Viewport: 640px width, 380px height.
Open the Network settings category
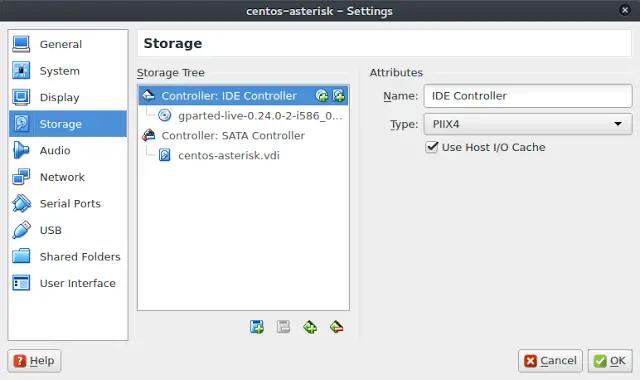pos(68,177)
